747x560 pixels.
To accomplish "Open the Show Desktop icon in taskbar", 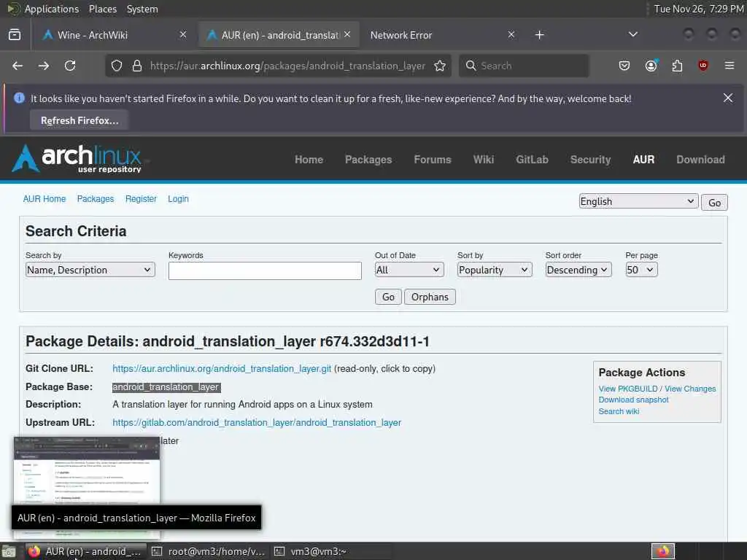I will 8,551.
